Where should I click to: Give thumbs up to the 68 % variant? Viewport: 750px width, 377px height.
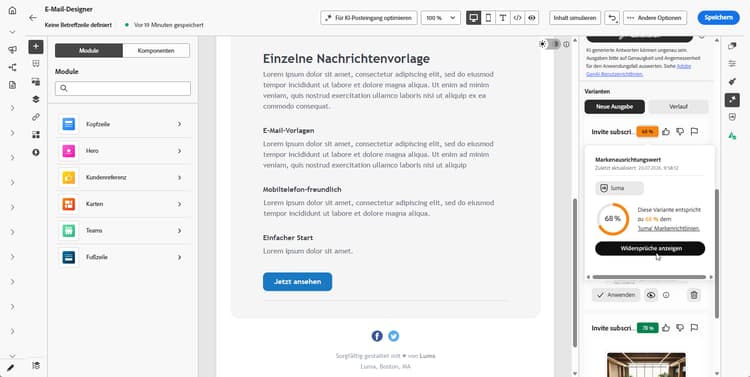pos(666,132)
